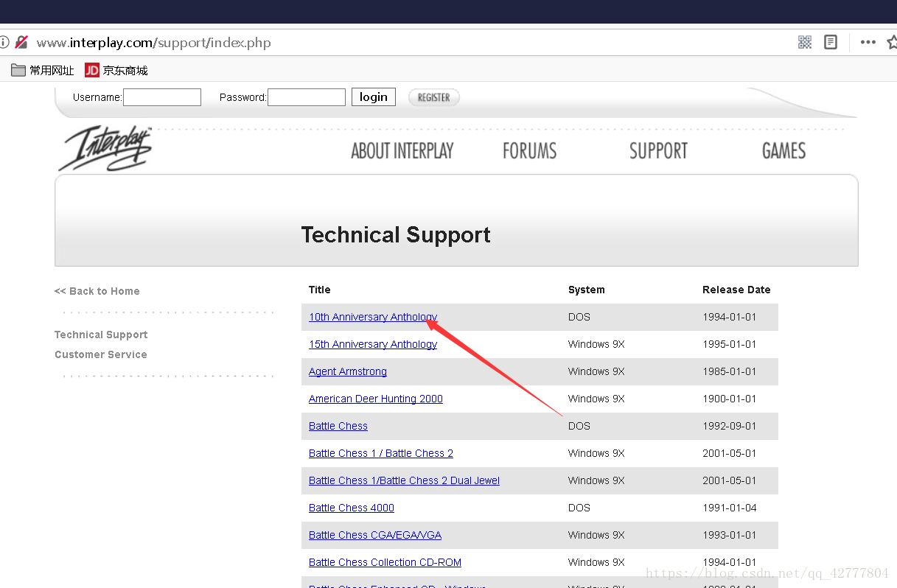Open the SUPPORT menu item
The image size is (897, 588).
point(658,151)
